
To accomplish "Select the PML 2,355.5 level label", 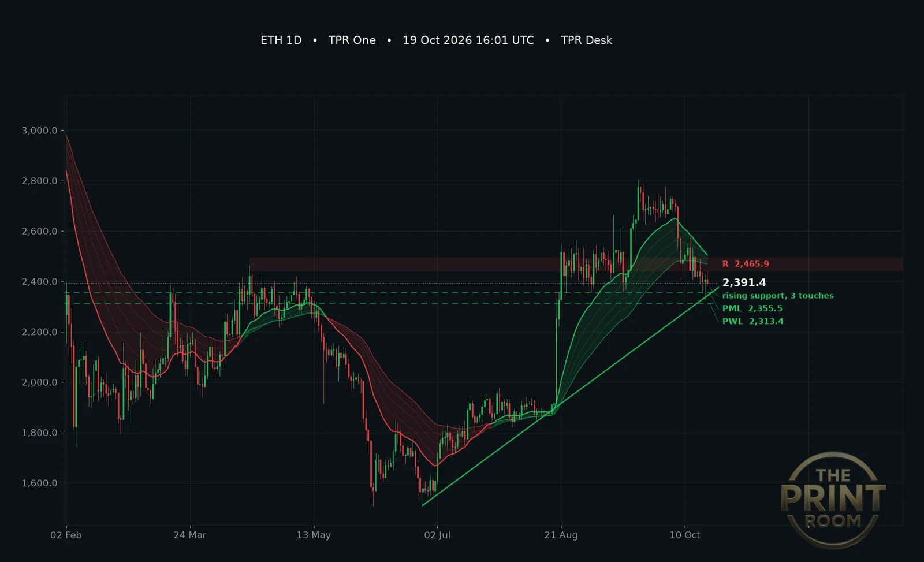I will tap(752, 308).
